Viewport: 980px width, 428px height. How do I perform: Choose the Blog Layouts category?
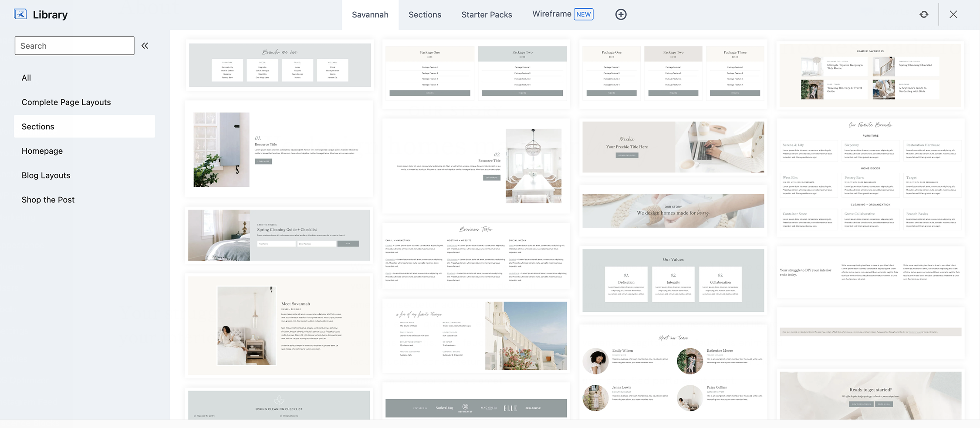46,175
